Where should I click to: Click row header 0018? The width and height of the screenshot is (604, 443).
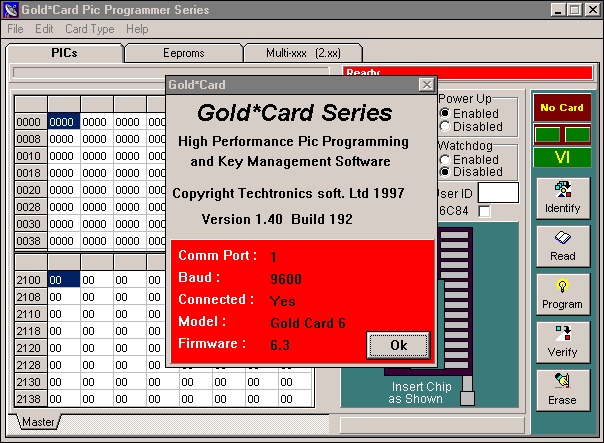[31, 173]
